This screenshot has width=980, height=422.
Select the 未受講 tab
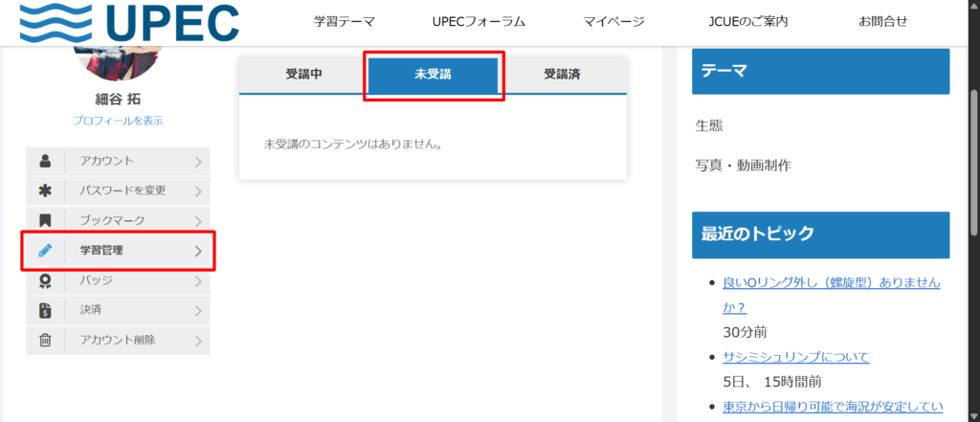[x=433, y=76]
